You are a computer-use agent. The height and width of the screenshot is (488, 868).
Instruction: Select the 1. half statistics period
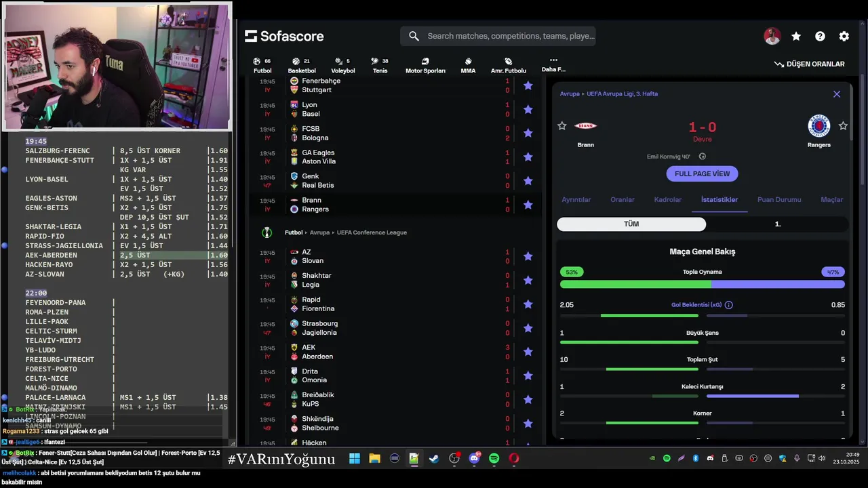pos(778,224)
